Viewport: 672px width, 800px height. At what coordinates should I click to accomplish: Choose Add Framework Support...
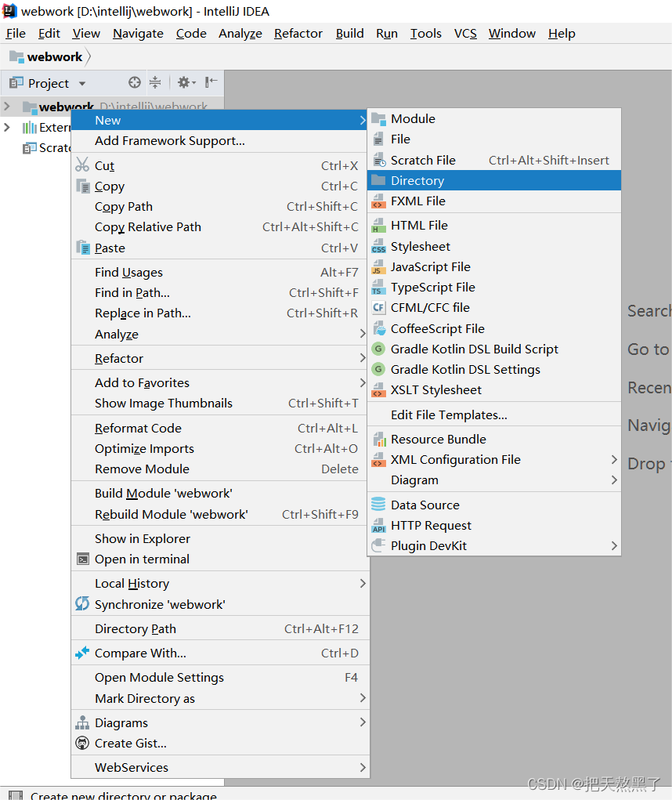point(220,141)
